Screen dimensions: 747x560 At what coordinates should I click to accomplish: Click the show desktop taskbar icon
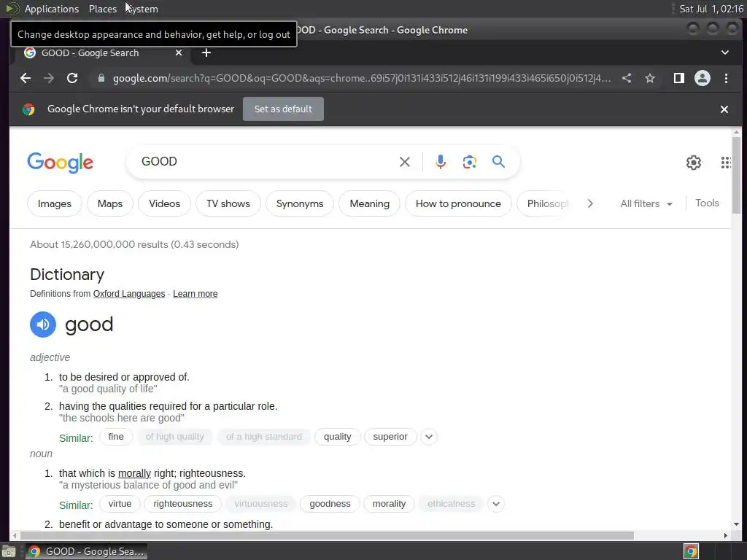(x=9, y=551)
